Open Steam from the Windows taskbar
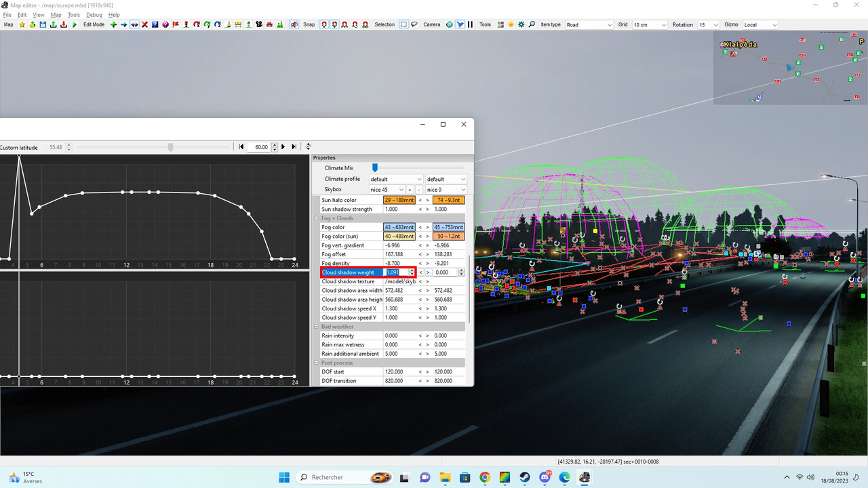 click(524, 477)
